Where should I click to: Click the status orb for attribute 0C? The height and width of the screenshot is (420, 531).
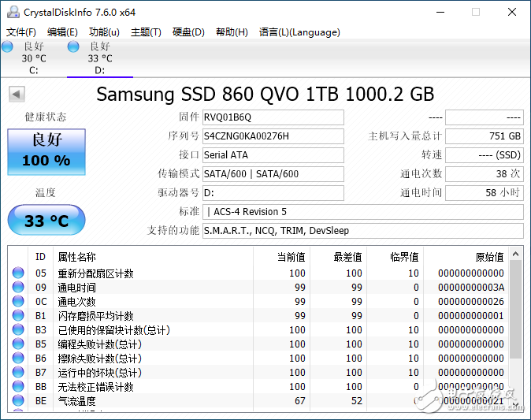click(18, 302)
